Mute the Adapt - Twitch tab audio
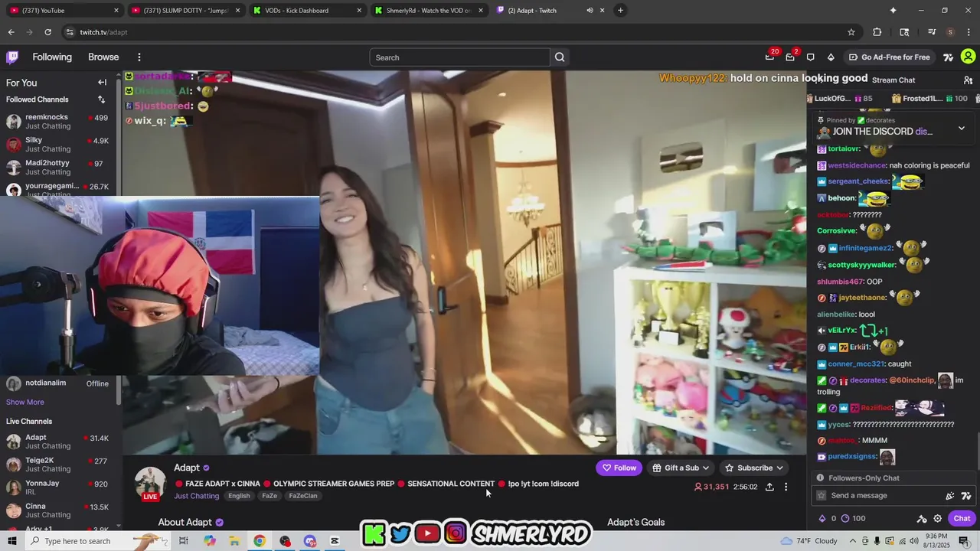 (590, 10)
